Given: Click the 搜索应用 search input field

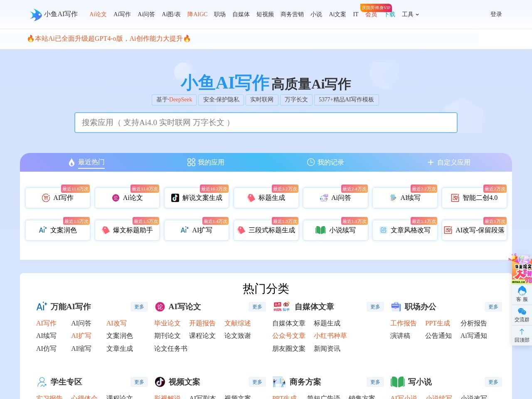Looking at the screenshot, I should [266, 123].
